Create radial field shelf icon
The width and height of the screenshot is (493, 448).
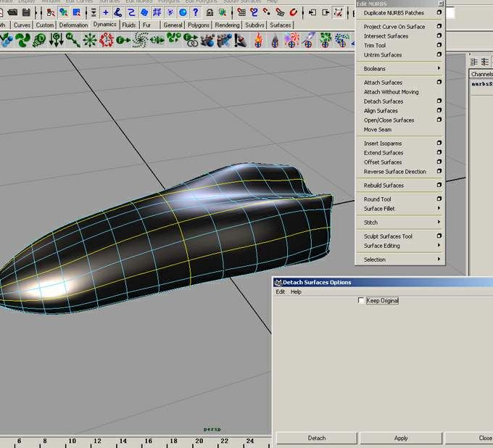click(x=90, y=41)
